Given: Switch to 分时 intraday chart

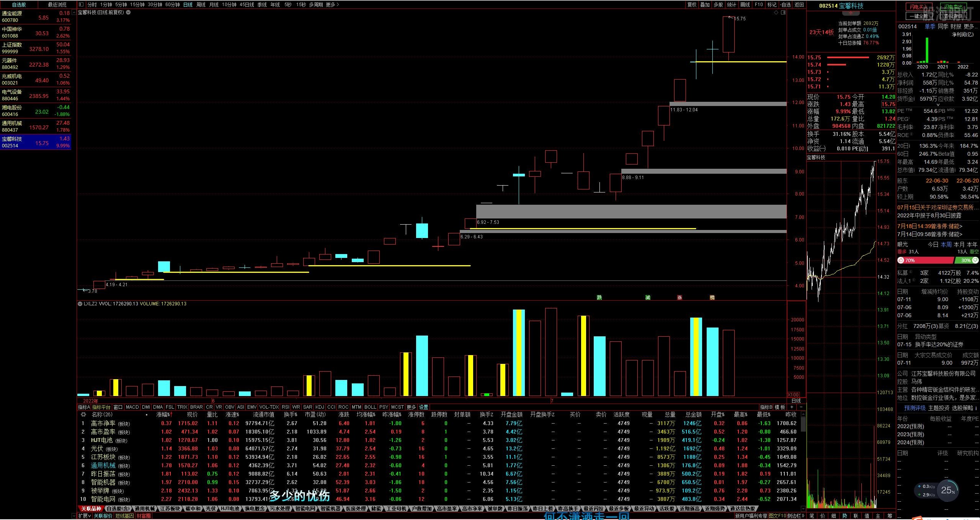Looking at the screenshot, I should point(92,5).
